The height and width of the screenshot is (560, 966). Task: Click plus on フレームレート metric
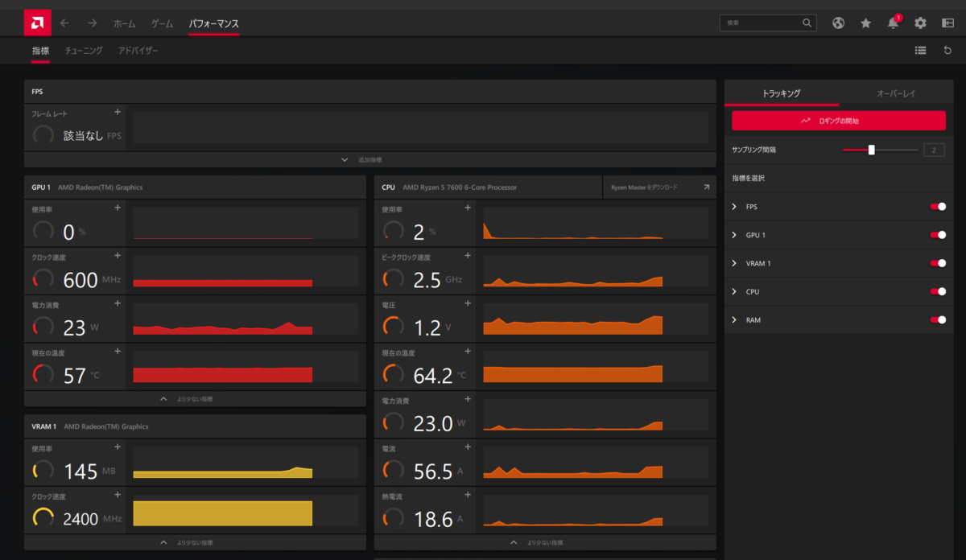[x=118, y=112]
